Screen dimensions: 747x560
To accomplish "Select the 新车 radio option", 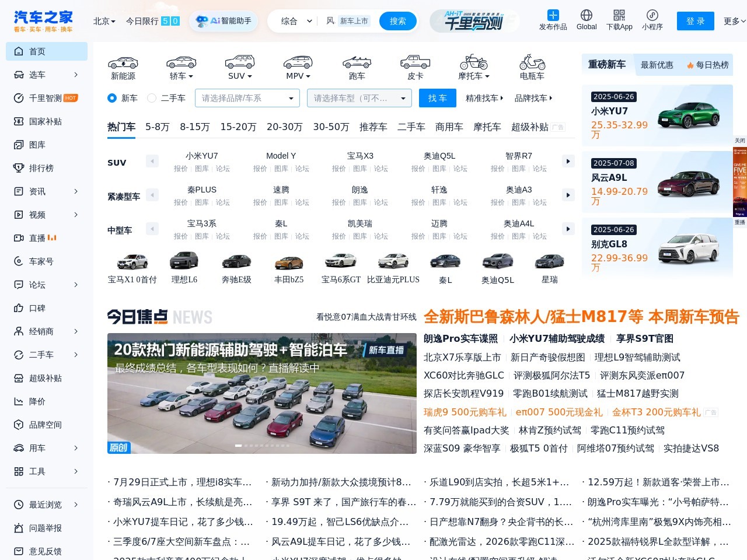I will tap(111, 98).
